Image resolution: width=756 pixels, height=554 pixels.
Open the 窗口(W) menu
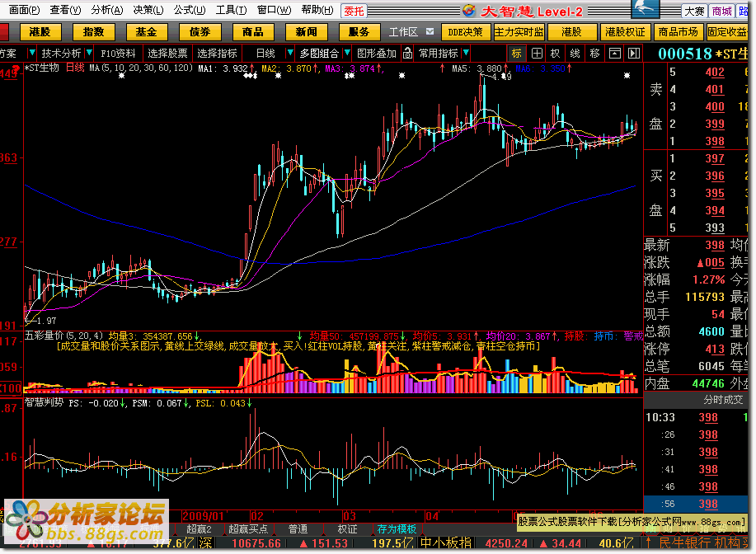coord(274,10)
